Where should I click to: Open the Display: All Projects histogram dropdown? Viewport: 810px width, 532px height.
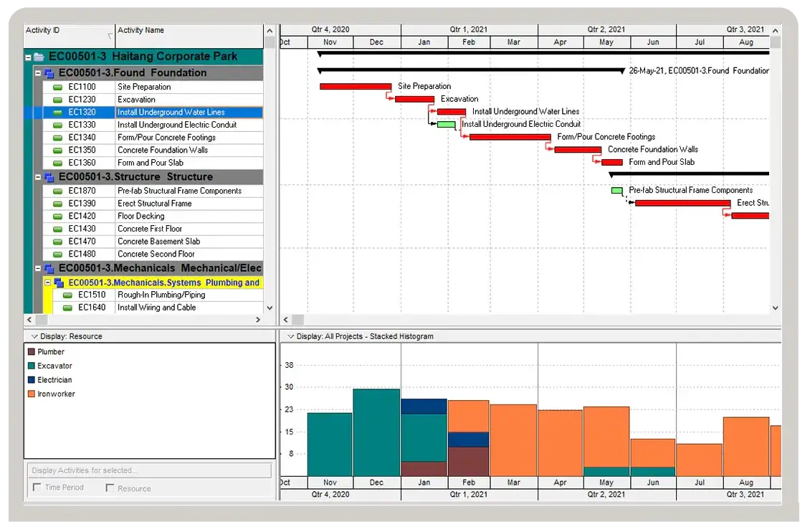[x=291, y=337]
